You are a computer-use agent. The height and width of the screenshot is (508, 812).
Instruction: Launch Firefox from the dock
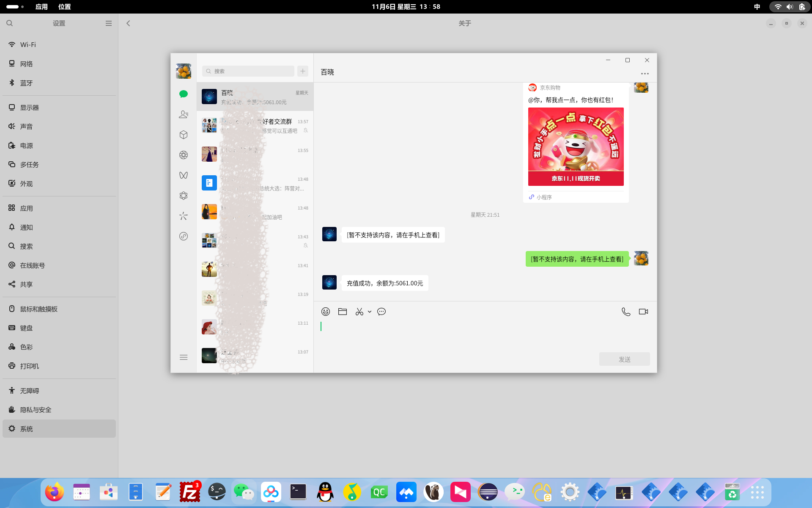point(55,492)
